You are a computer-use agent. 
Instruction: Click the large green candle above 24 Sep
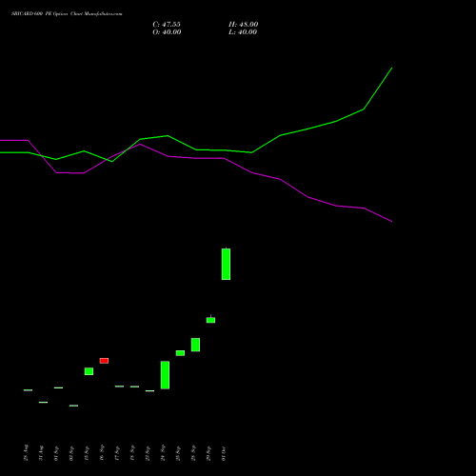(x=165, y=375)
